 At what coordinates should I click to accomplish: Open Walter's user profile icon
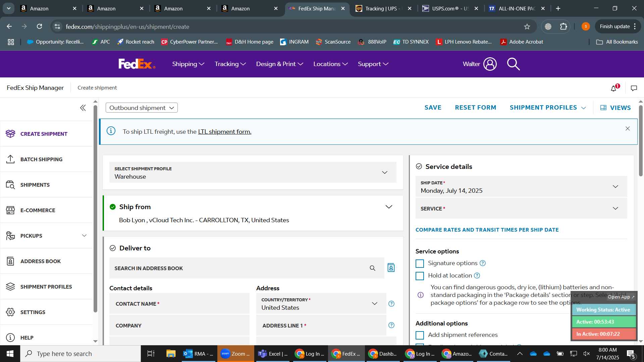click(x=490, y=64)
